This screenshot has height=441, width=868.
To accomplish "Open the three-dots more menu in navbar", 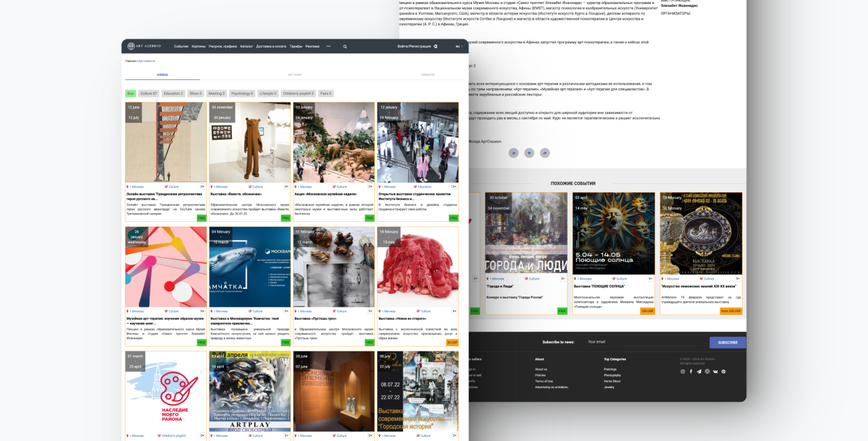I will tap(328, 46).
